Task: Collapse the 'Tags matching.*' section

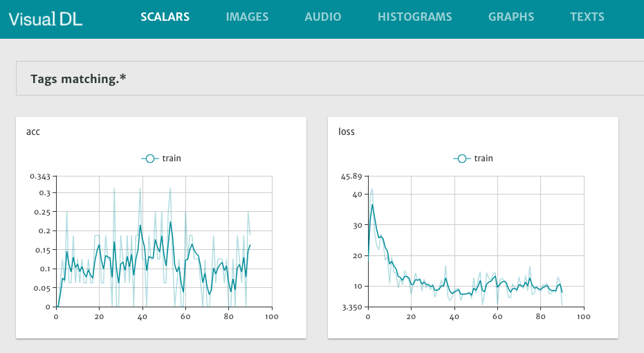Action: pos(78,79)
